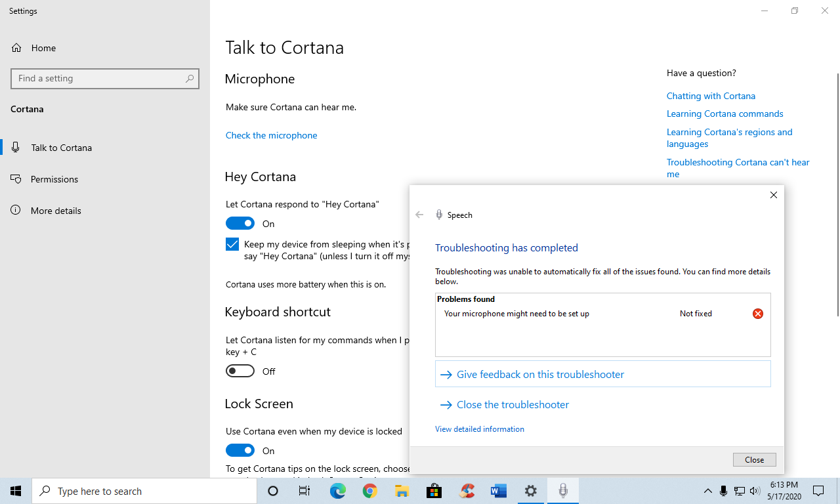Disable Cortana on lock screen toggle
Image resolution: width=840 pixels, height=504 pixels.
[240, 451]
